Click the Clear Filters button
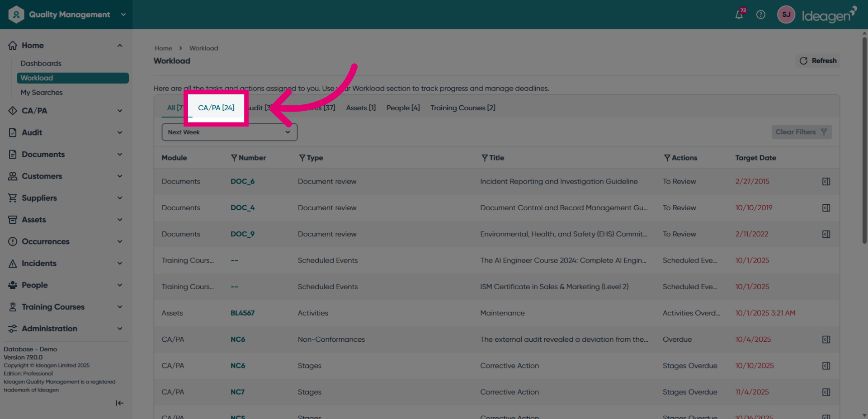 (802, 132)
